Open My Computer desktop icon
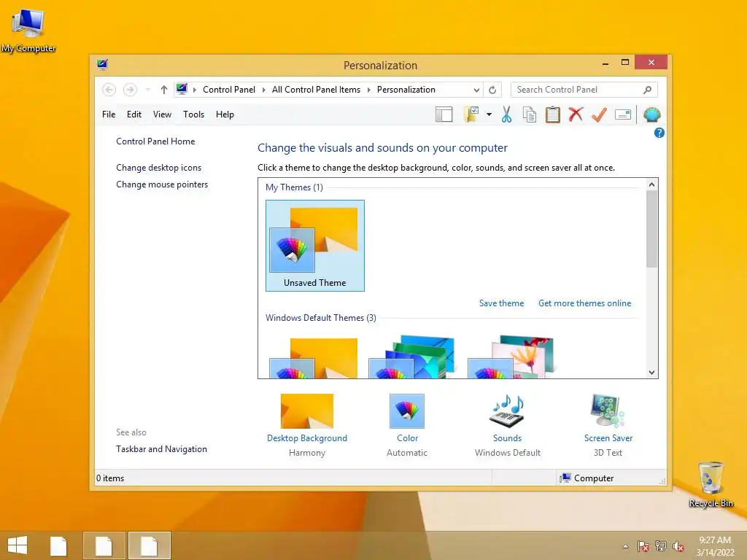747x560 pixels. [x=28, y=30]
